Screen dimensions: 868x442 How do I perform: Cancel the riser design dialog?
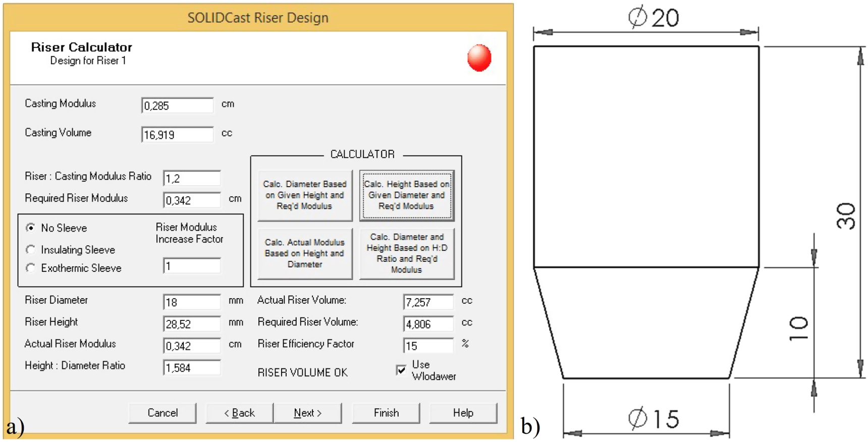(x=162, y=413)
